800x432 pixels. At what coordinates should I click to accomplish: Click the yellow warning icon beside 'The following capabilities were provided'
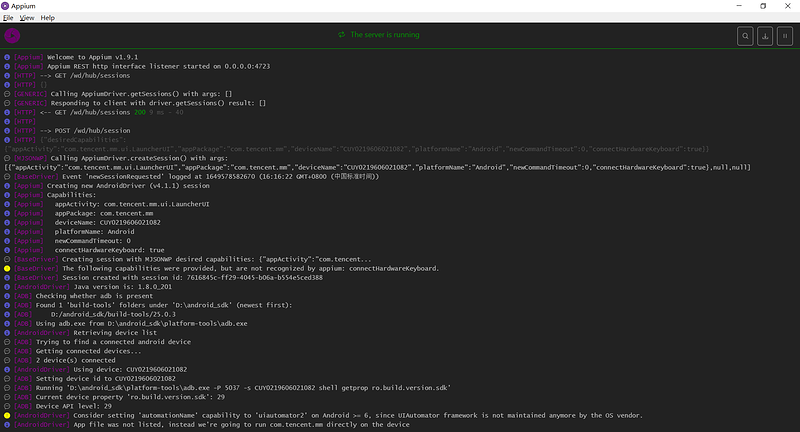(x=7, y=268)
